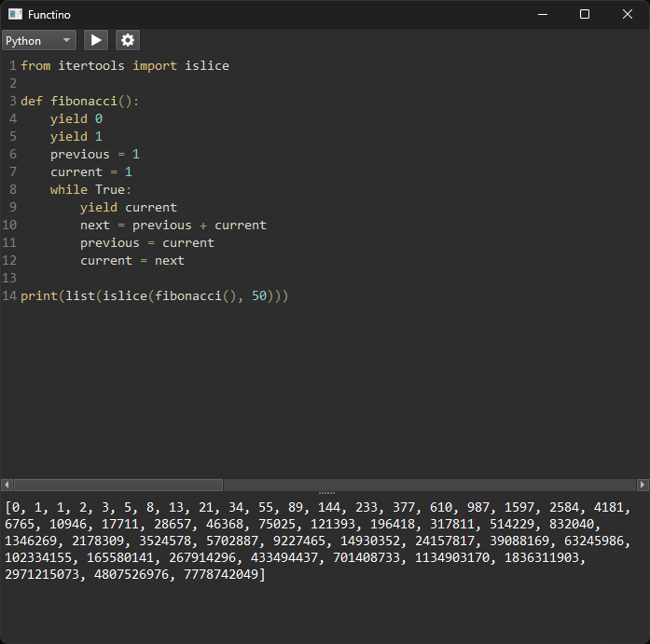Click 'def fibonacci():' on line 3
650x644 pixels.
point(79,101)
